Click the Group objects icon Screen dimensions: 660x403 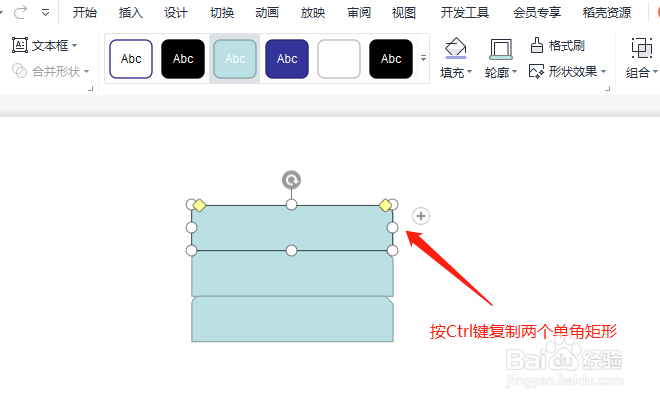click(x=641, y=48)
